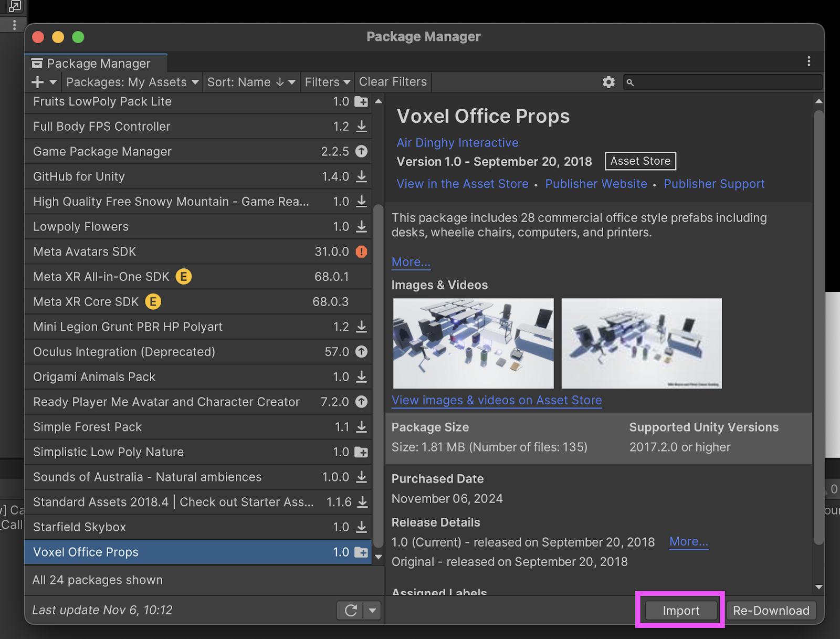Open the Package Manager settings gear
The image size is (840, 639).
click(608, 82)
